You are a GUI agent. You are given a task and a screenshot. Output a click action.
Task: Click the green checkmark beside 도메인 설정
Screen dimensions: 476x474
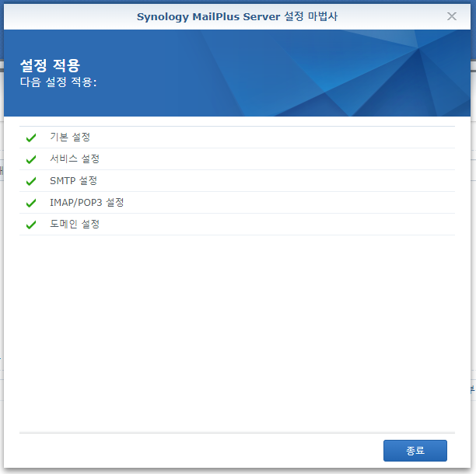(31, 225)
